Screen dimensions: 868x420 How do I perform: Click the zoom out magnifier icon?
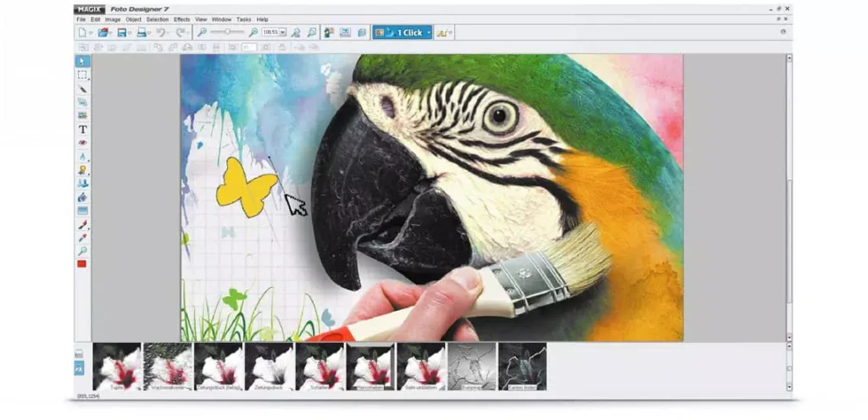[x=202, y=33]
